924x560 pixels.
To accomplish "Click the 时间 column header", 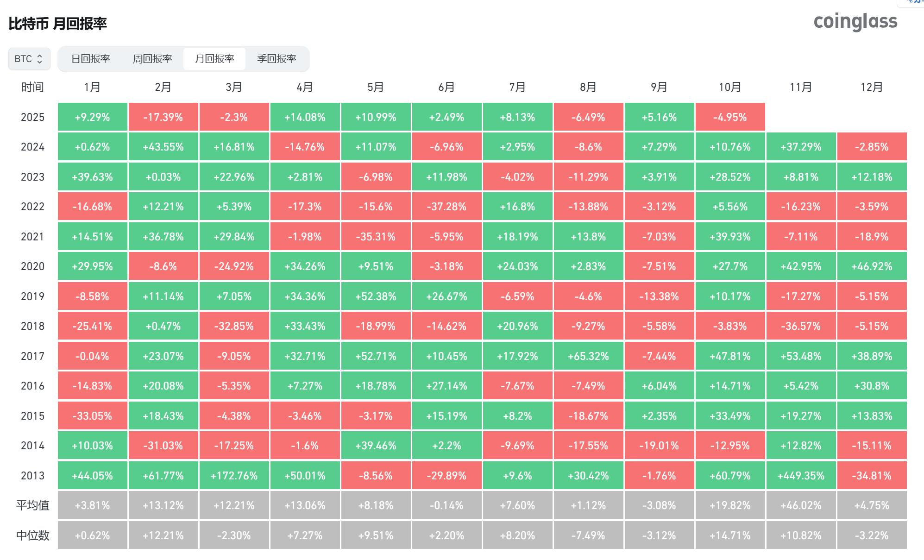I will tap(32, 87).
